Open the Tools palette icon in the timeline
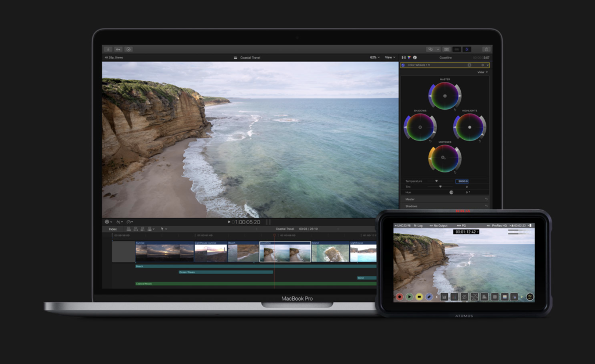This screenshot has height=364, width=595. tap(163, 229)
